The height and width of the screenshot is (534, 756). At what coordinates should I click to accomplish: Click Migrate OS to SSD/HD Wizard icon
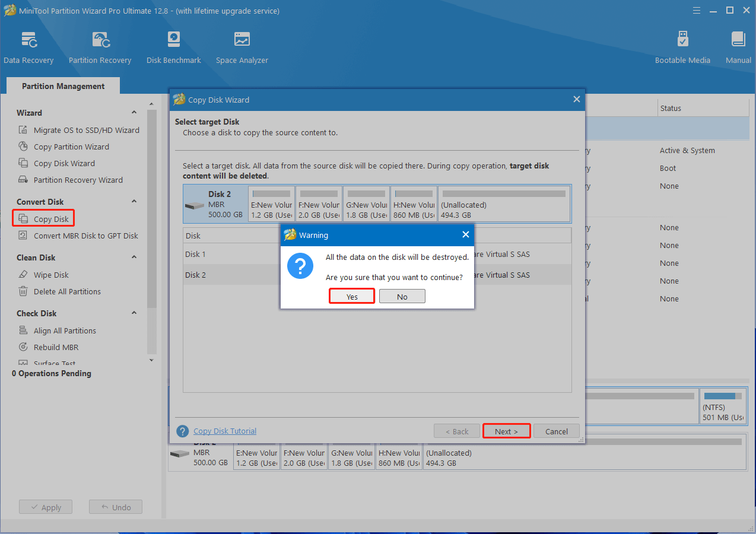pyautogui.click(x=23, y=130)
